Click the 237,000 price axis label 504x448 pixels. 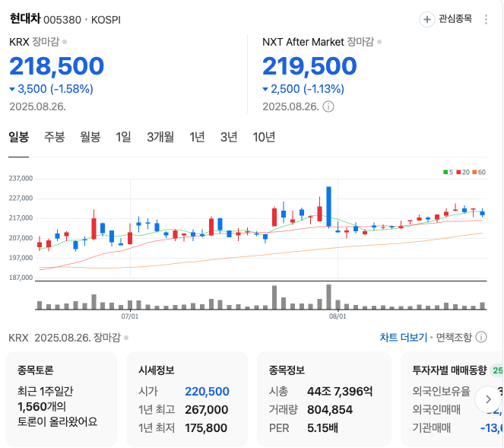click(x=21, y=179)
